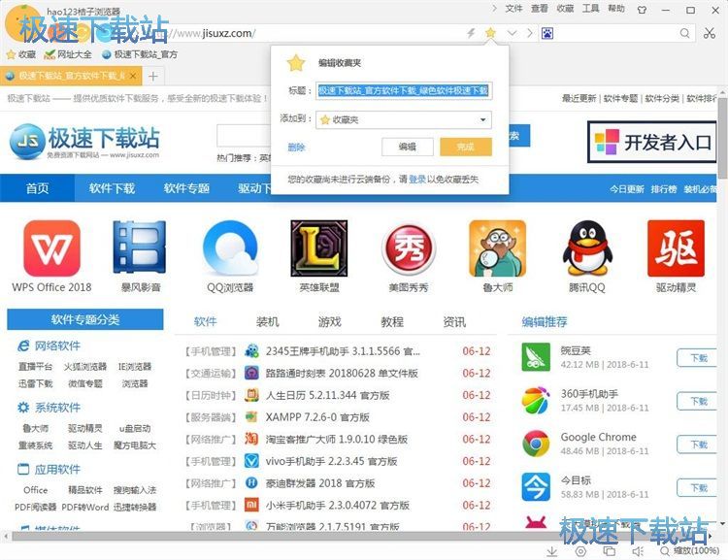Open the 工具 menu
The image size is (728, 560).
pyautogui.click(x=590, y=9)
